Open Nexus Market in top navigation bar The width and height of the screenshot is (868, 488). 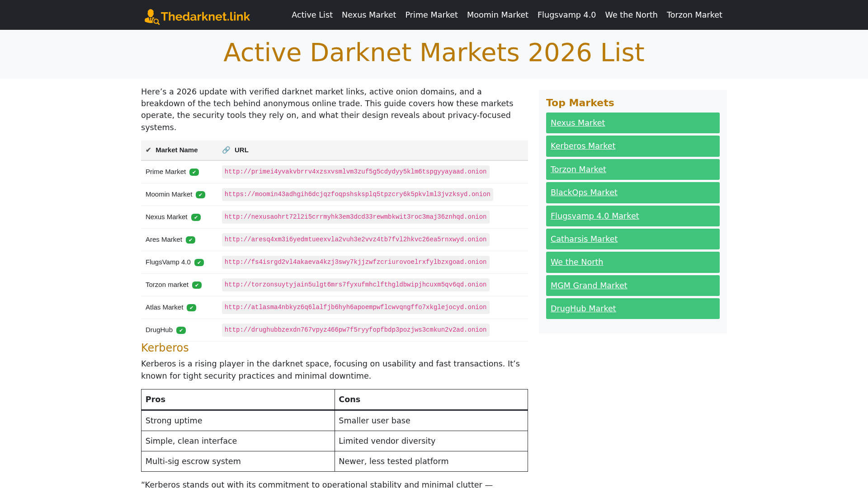369,15
